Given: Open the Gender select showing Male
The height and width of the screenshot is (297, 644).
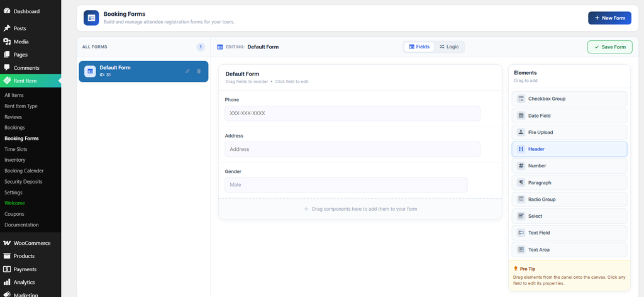Looking at the screenshot, I should 346,185.
